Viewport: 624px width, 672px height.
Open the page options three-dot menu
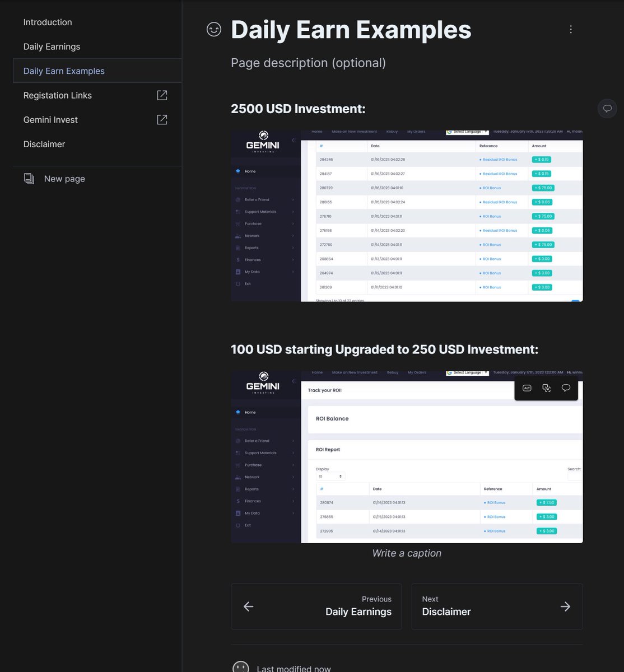(571, 29)
